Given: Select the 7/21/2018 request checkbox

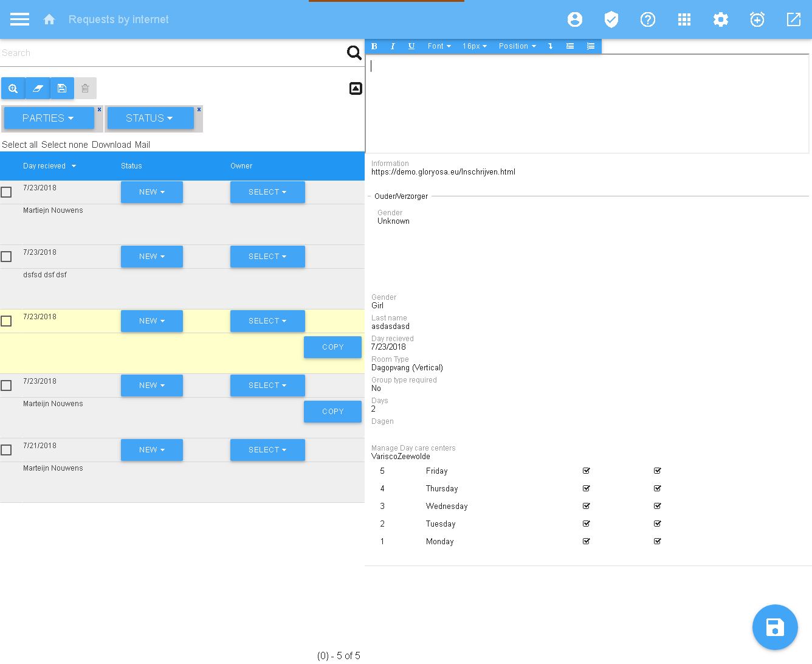Looking at the screenshot, I should [x=6, y=450].
